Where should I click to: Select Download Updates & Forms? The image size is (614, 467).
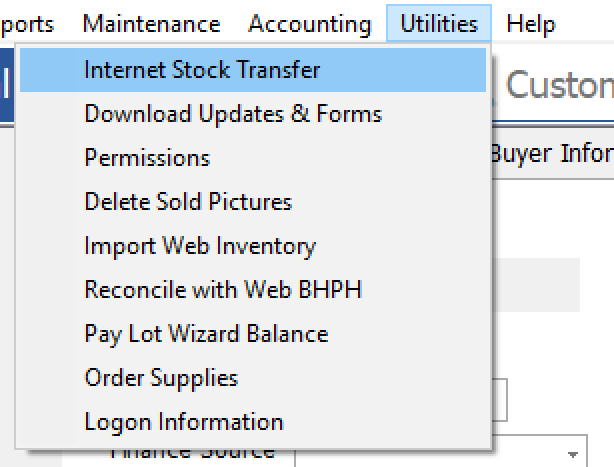click(232, 114)
